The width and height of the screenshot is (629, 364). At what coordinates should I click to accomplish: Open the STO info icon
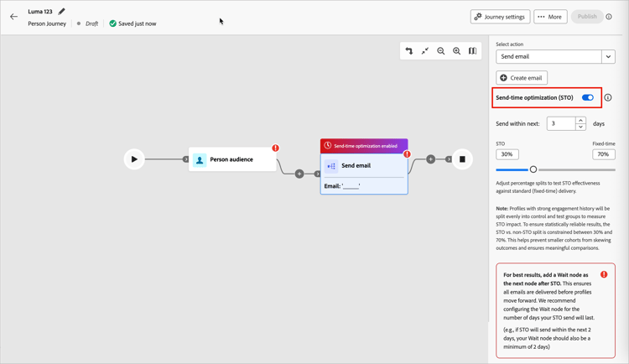(608, 97)
